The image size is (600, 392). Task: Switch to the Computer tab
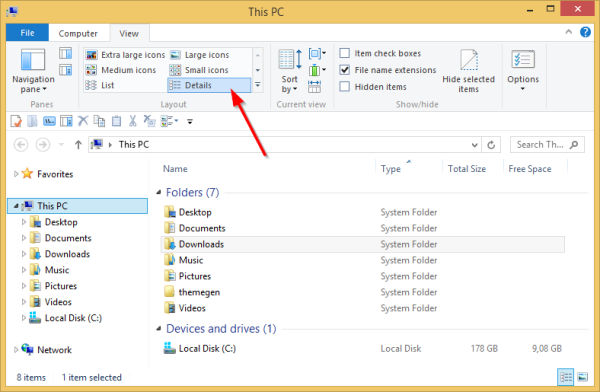(x=78, y=33)
